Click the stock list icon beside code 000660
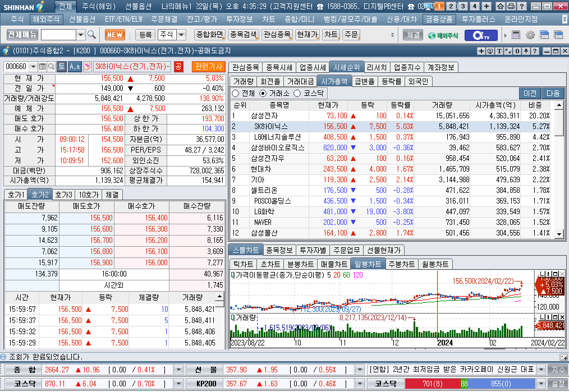This screenshot has height=392, width=569. (43, 66)
